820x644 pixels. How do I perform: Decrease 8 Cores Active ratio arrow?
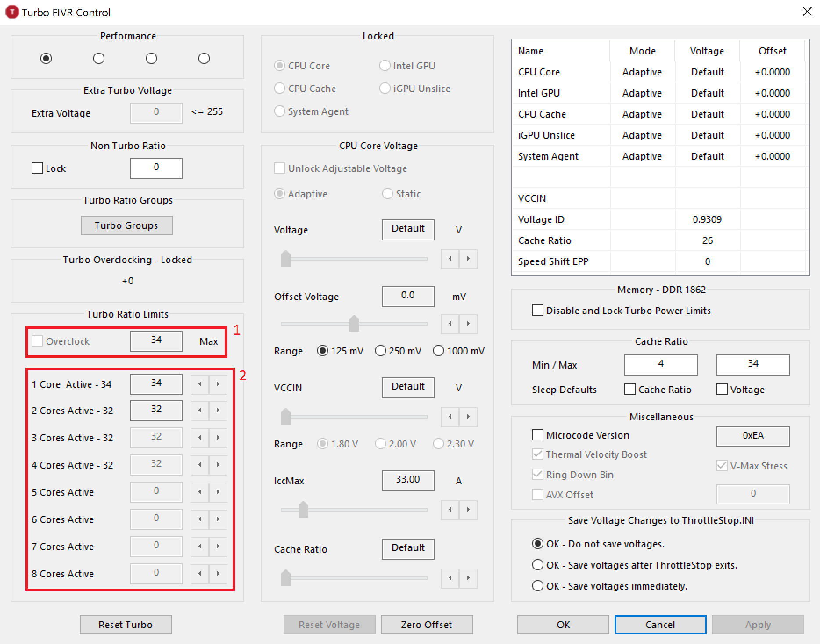pyautogui.click(x=200, y=574)
